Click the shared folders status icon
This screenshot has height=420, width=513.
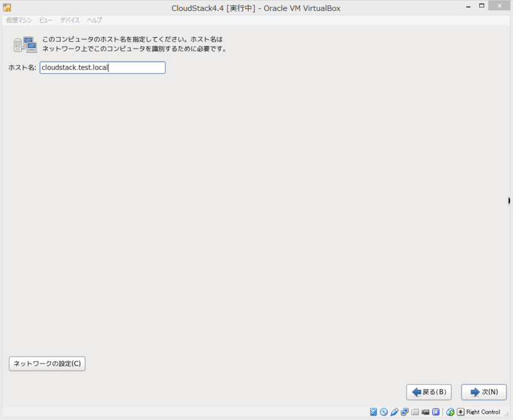tap(414, 412)
